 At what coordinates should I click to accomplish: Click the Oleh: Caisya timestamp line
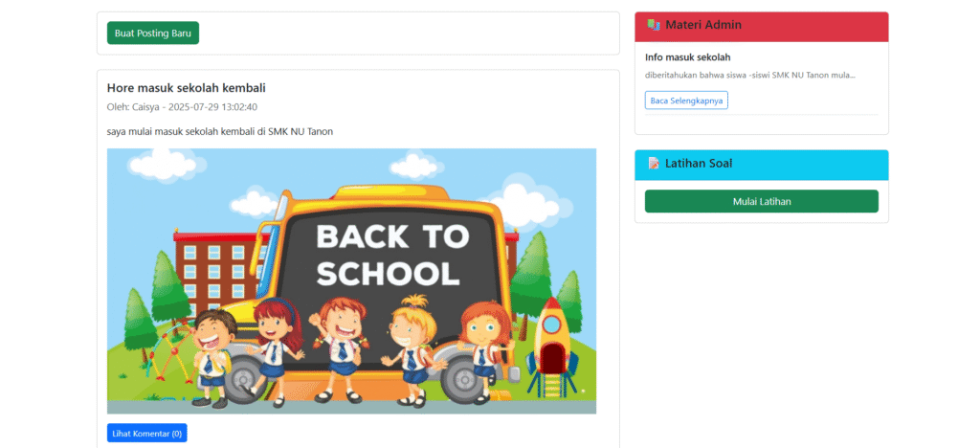[x=182, y=107]
